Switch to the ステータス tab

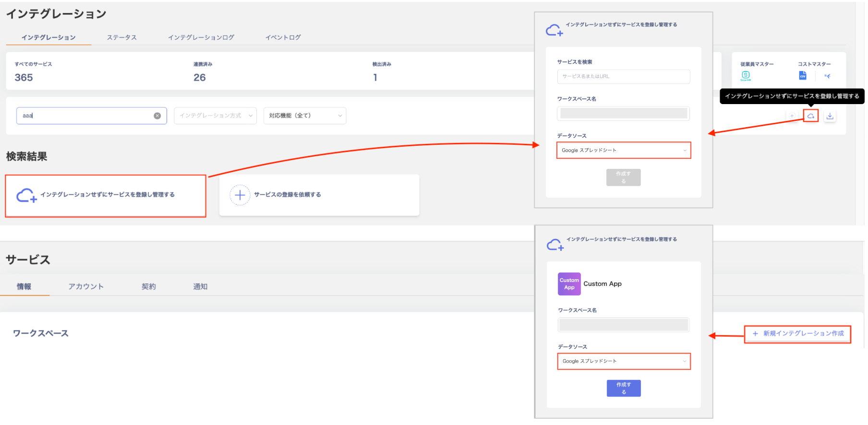click(x=121, y=37)
